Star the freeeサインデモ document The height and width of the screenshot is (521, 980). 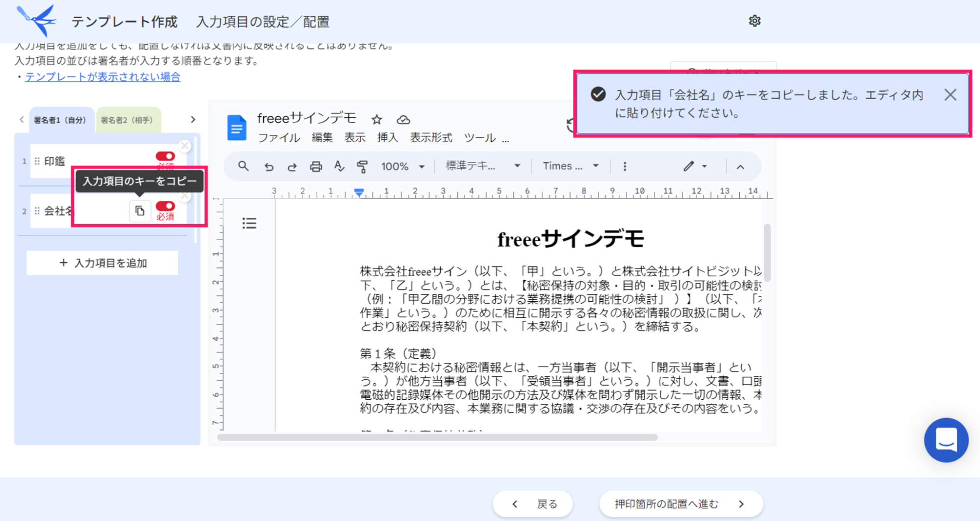point(377,119)
